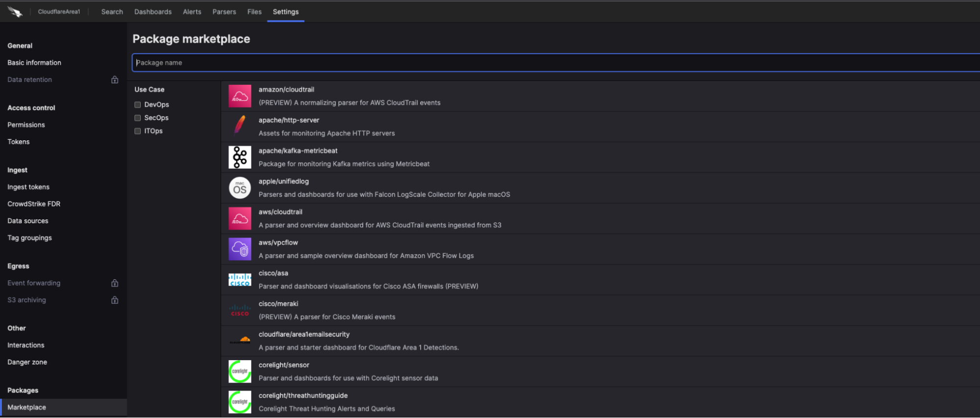This screenshot has width=980, height=418.
Task: Click the cisco/meraki package name
Action: point(278,304)
